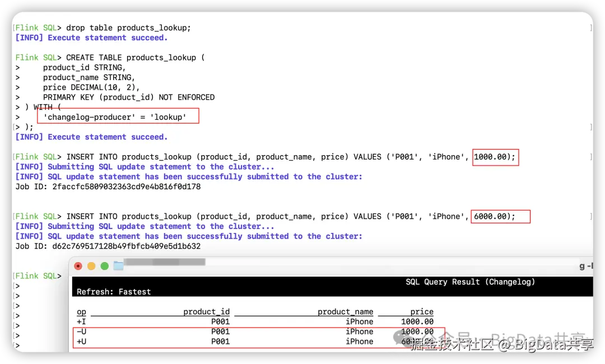Click P001 in the +U row

(220, 342)
